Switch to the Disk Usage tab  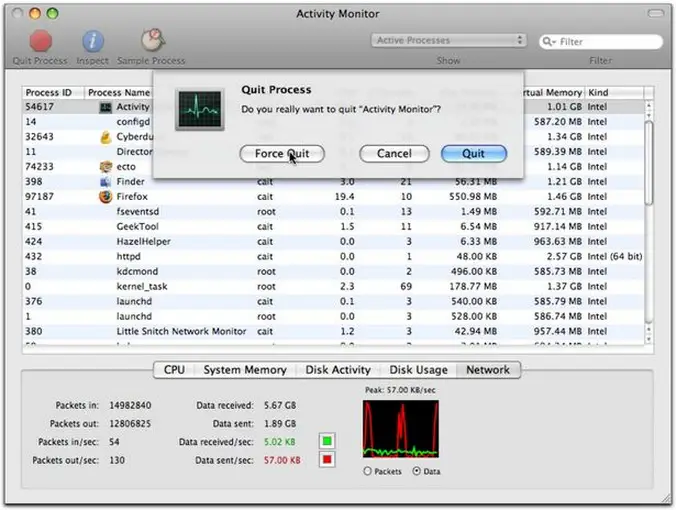418,370
